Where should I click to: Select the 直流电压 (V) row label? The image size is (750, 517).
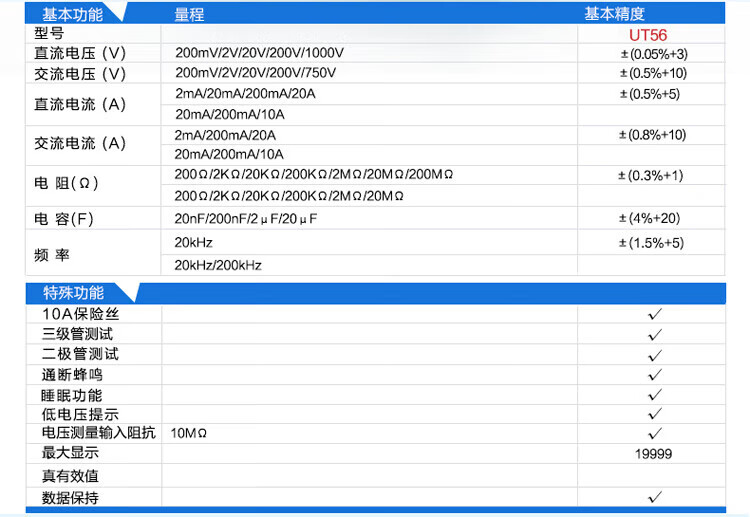(x=80, y=54)
